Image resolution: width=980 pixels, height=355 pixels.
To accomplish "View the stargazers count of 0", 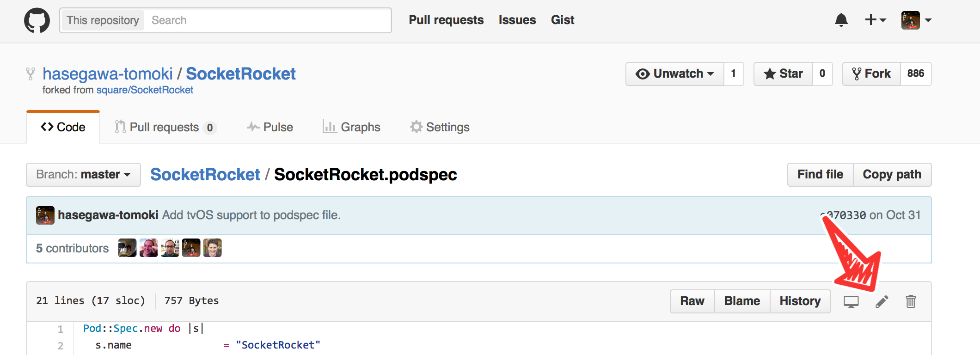I will coord(822,74).
